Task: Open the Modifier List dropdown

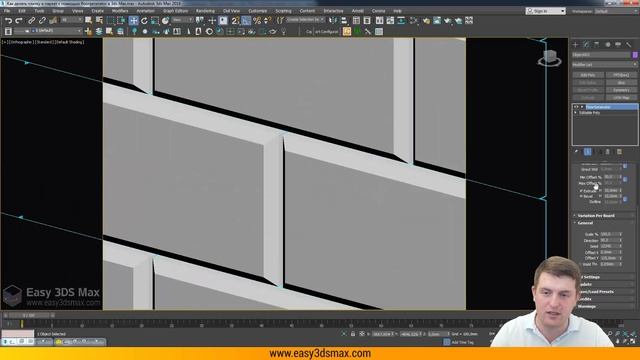Action: tap(604, 64)
